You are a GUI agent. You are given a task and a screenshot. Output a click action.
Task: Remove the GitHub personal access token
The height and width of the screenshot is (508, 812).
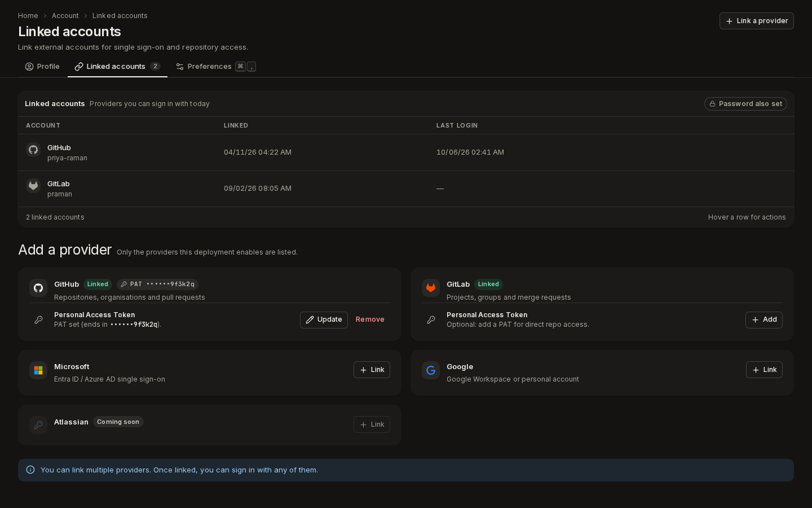(x=370, y=319)
